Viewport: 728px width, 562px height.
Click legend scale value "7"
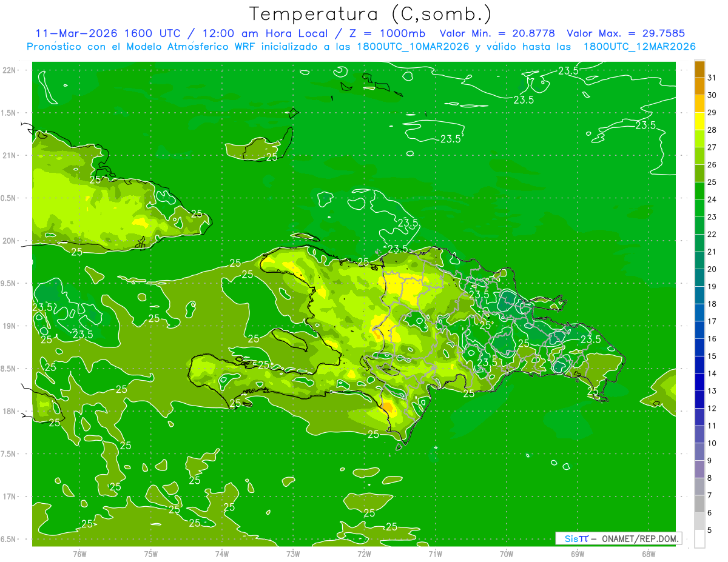coord(710,495)
